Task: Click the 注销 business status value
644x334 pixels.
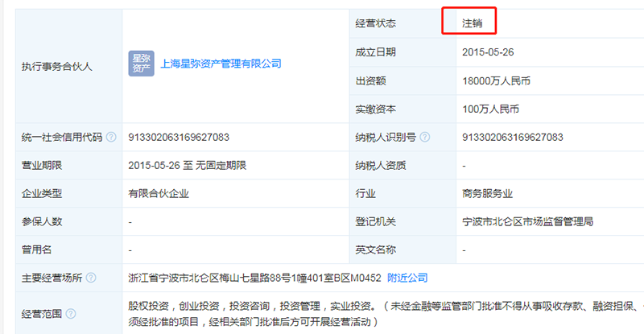Action: (x=472, y=23)
